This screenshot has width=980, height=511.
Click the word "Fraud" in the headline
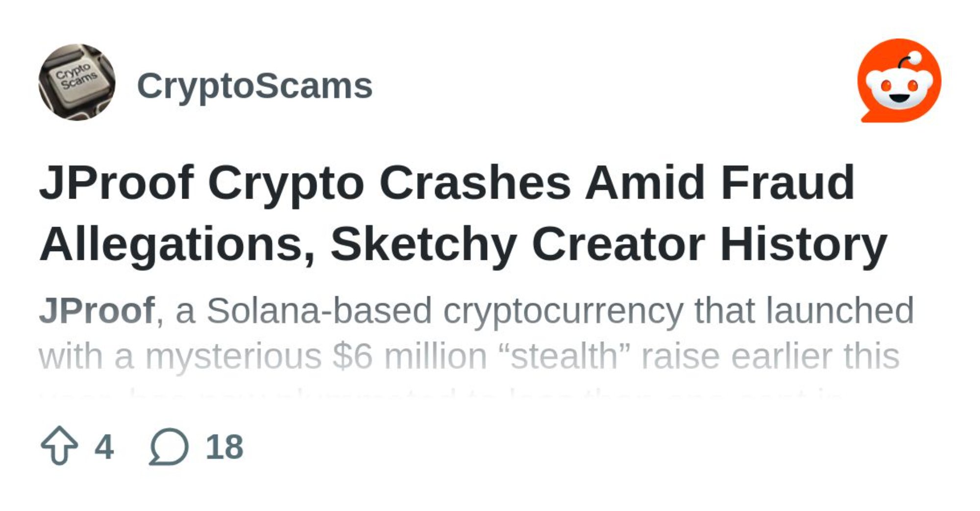(787, 183)
